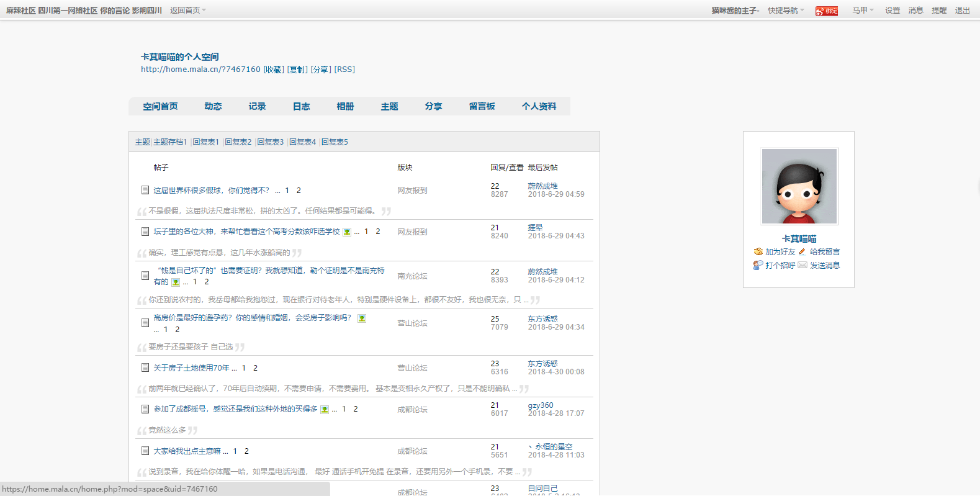Image resolution: width=980 pixels, height=496 pixels.
Task: Open the 马甲 dropdown menu
Action: point(863,11)
